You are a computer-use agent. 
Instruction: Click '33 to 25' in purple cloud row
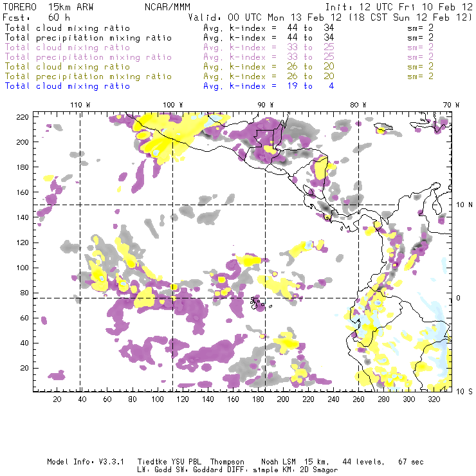point(311,48)
